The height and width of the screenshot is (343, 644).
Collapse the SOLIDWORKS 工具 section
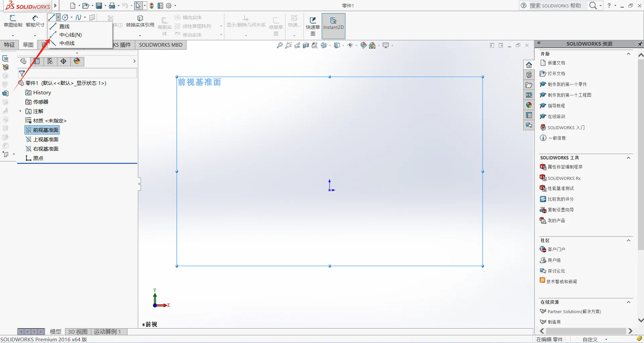click(x=629, y=158)
